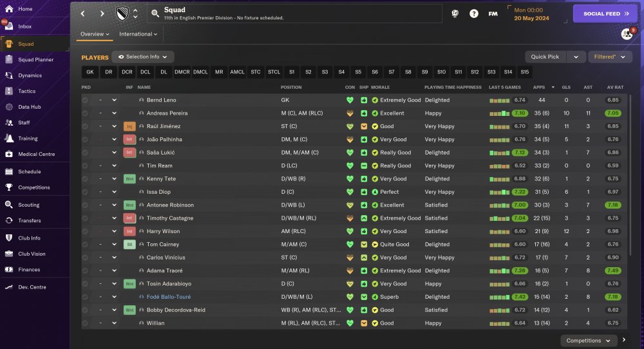
Task: Open Club Info shield icon
Action: coord(9,238)
